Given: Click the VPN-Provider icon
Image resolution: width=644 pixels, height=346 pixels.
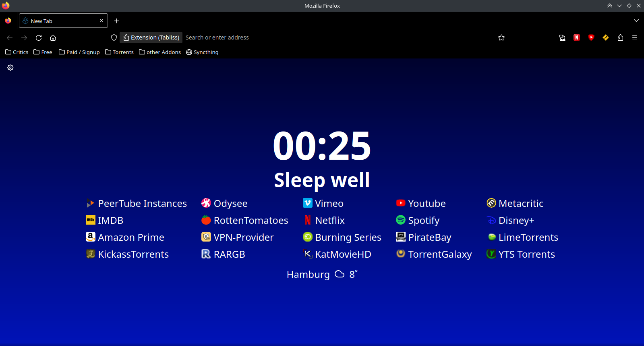Looking at the screenshot, I should [x=206, y=237].
